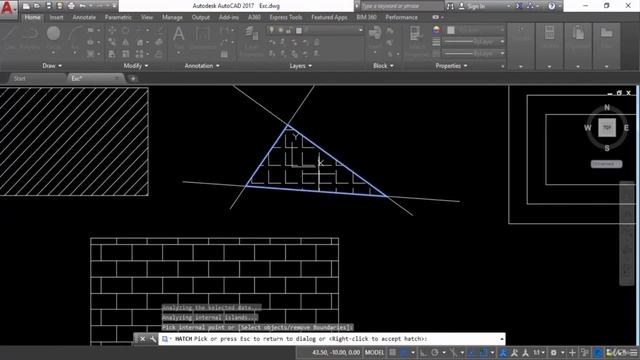This screenshot has height=360, width=640.
Task: Click the Mirror tool in Modify panel
Action: (x=125, y=42)
